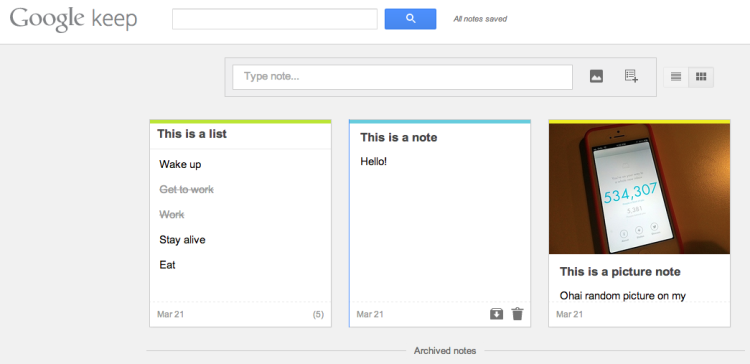This screenshot has height=364, width=750.
Task: Create a new list with the list icon
Action: click(631, 76)
